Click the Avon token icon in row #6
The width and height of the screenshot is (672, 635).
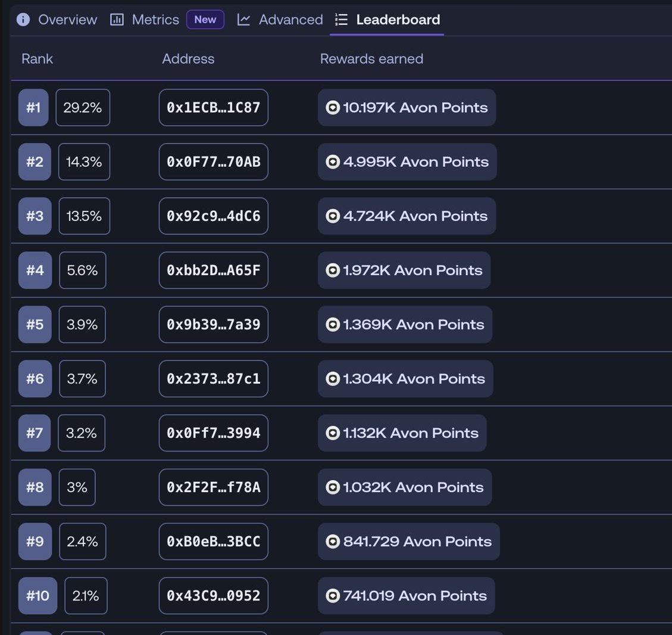[333, 379]
